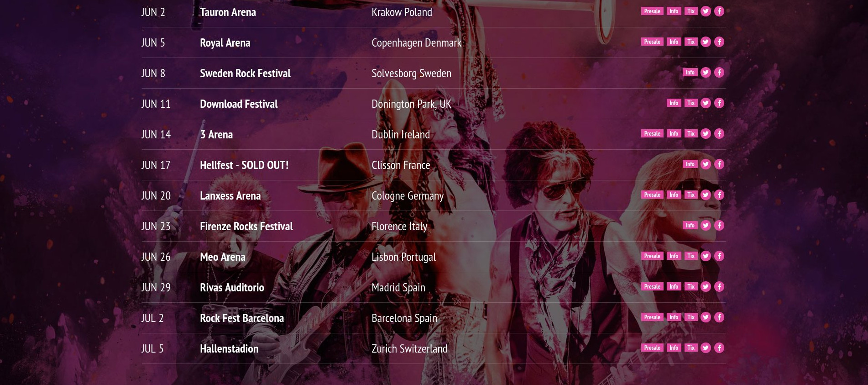Share Firenze Rocks Festival on Facebook
Image resolution: width=868 pixels, height=385 pixels.
[719, 226]
